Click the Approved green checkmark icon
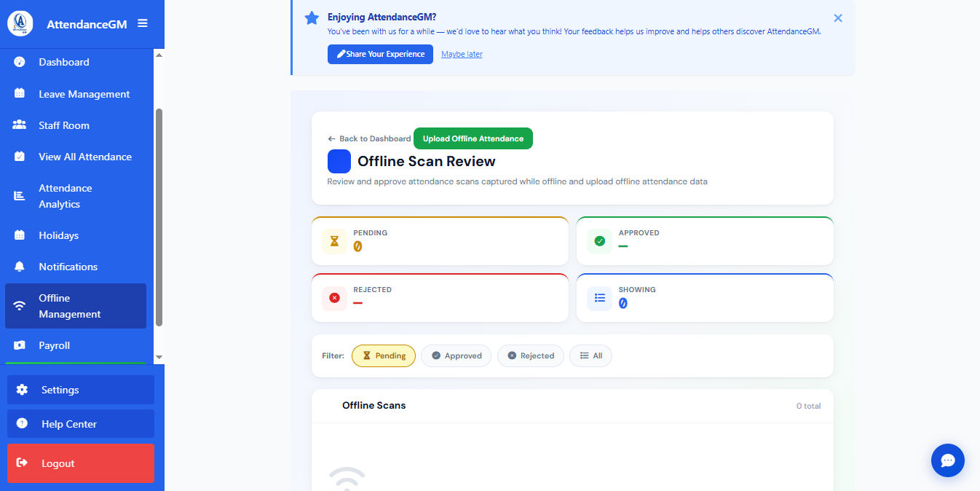Image resolution: width=980 pixels, height=491 pixels. point(599,240)
